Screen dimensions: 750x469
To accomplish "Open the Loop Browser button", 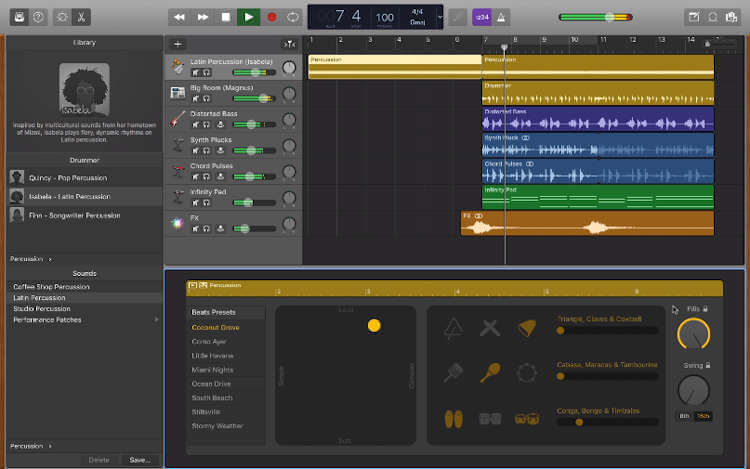I will click(713, 17).
